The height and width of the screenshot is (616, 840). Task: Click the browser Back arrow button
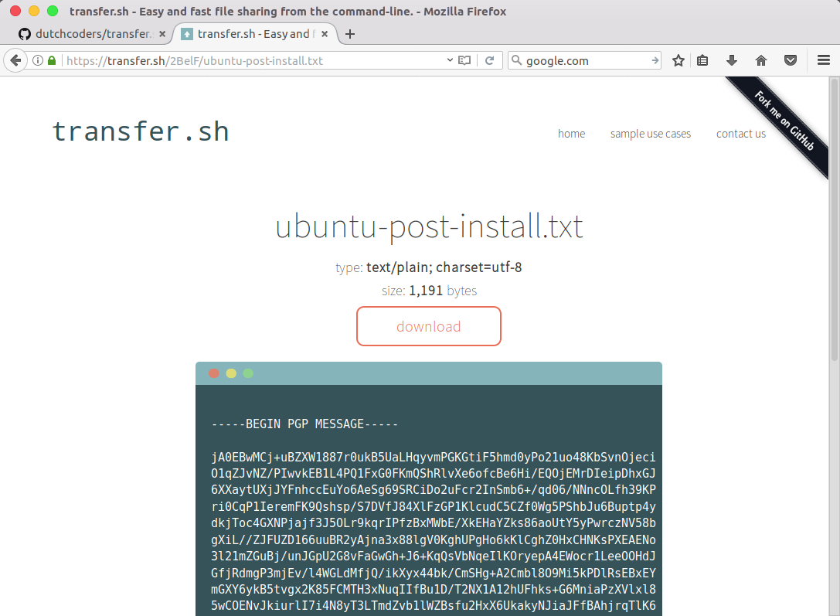[x=15, y=60]
